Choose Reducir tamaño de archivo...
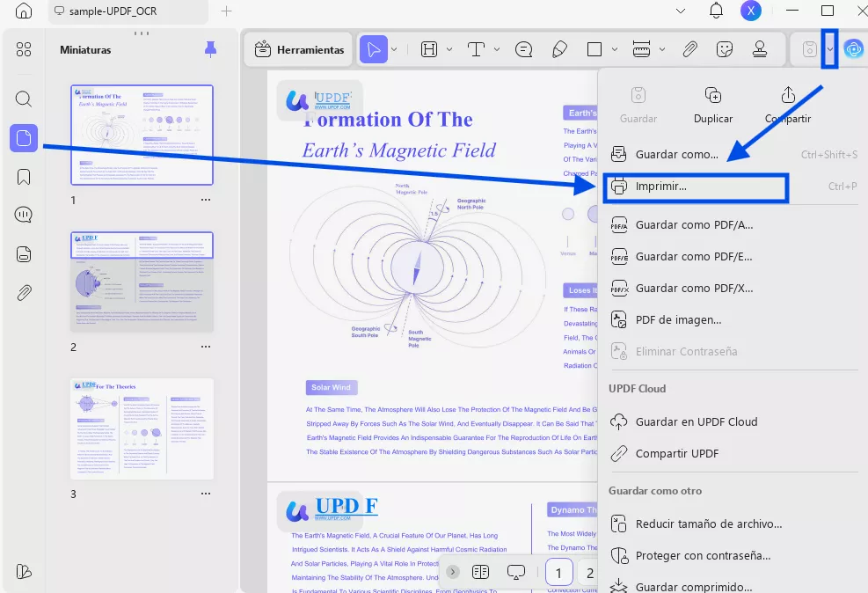Viewport: 868px width, 593px height. coord(733,523)
